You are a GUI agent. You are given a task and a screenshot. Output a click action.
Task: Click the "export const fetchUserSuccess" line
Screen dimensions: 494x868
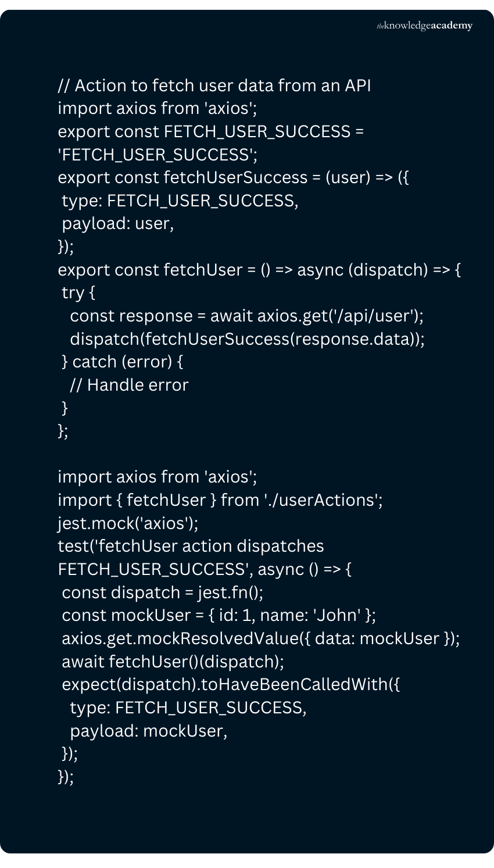click(233, 177)
